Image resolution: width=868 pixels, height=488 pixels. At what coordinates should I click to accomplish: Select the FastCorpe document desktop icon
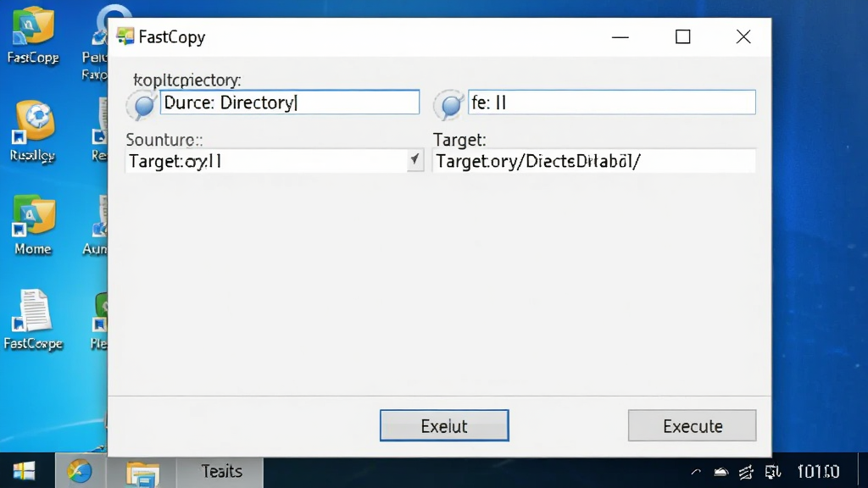34,311
